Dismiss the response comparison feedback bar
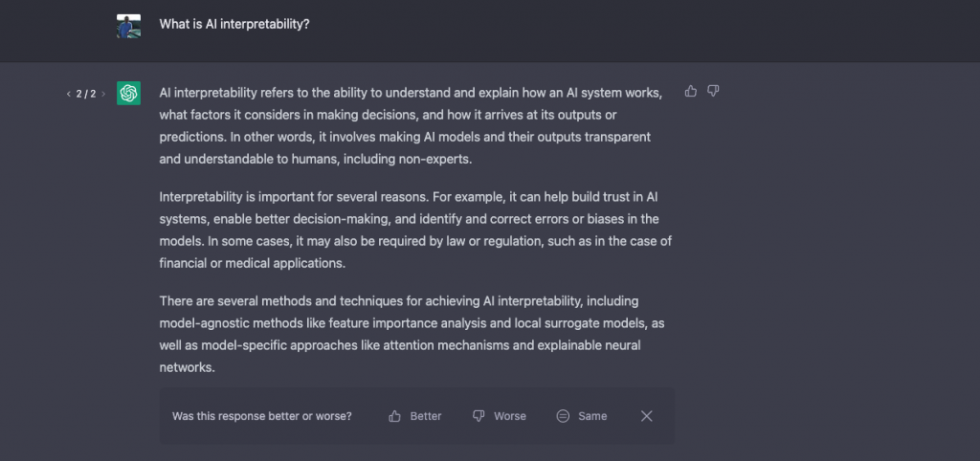The height and width of the screenshot is (461, 980). coord(647,416)
